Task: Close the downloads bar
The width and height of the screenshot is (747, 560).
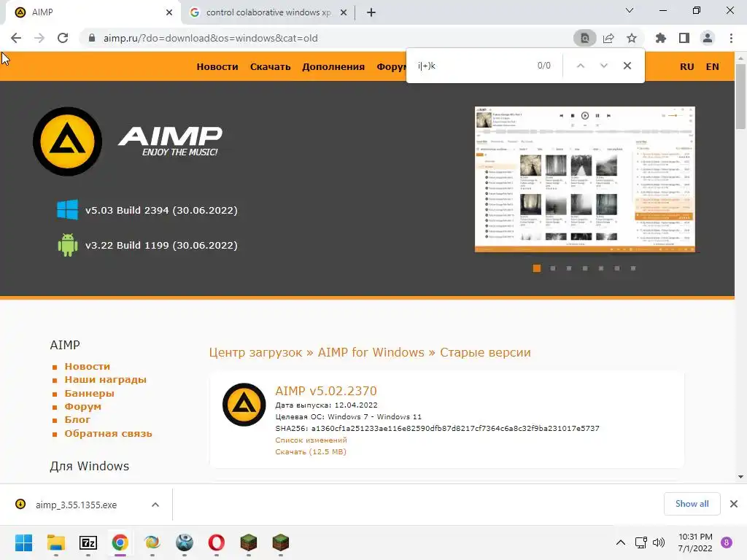Action: pyautogui.click(x=734, y=504)
